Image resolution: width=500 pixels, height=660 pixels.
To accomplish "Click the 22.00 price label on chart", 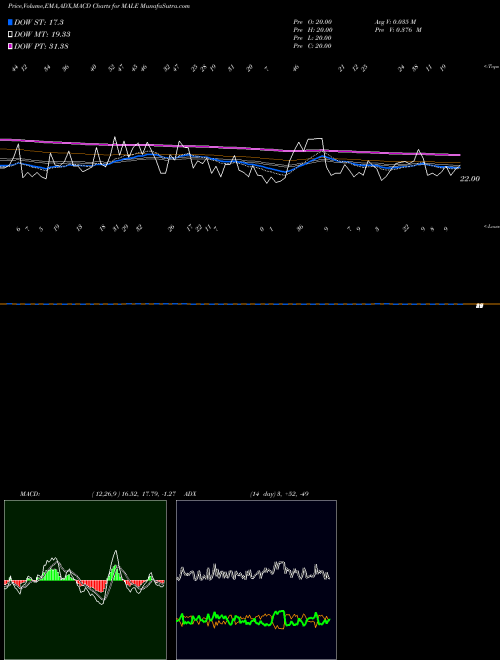I will coord(470,179).
